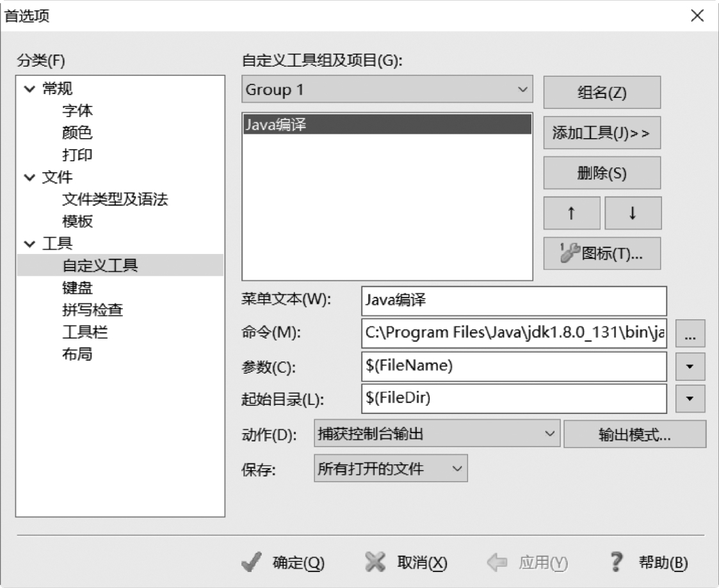The height and width of the screenshot is (588, 719).
Task: Select 模板 in the category tree
Action: click(x=77, y=221)
